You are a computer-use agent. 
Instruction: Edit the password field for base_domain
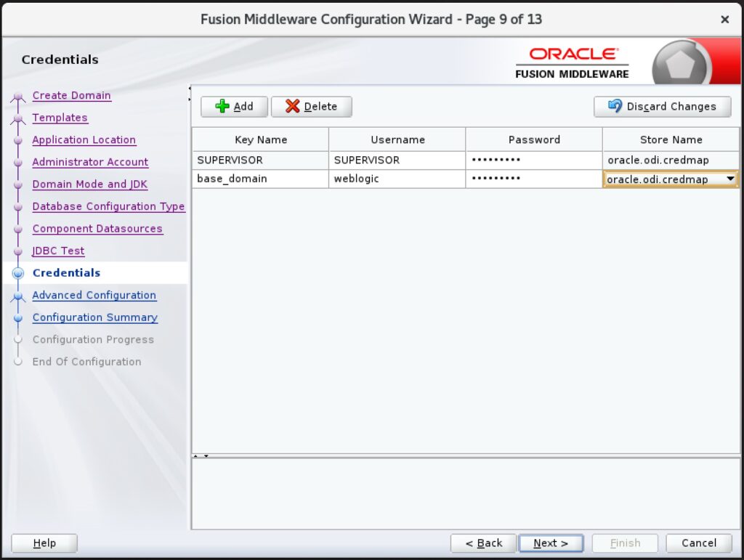(x=534, y=179)
